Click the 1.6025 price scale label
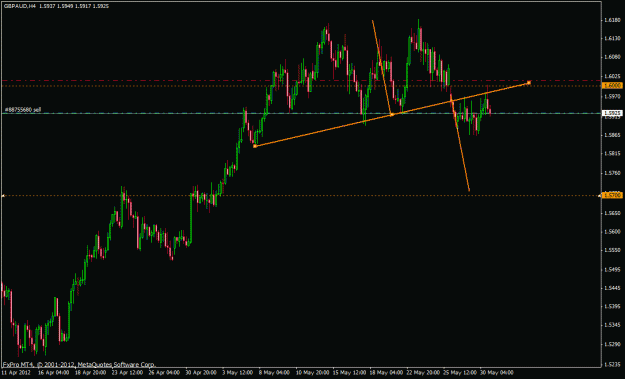This screenshot has height=379, width=625. (612, 76)
